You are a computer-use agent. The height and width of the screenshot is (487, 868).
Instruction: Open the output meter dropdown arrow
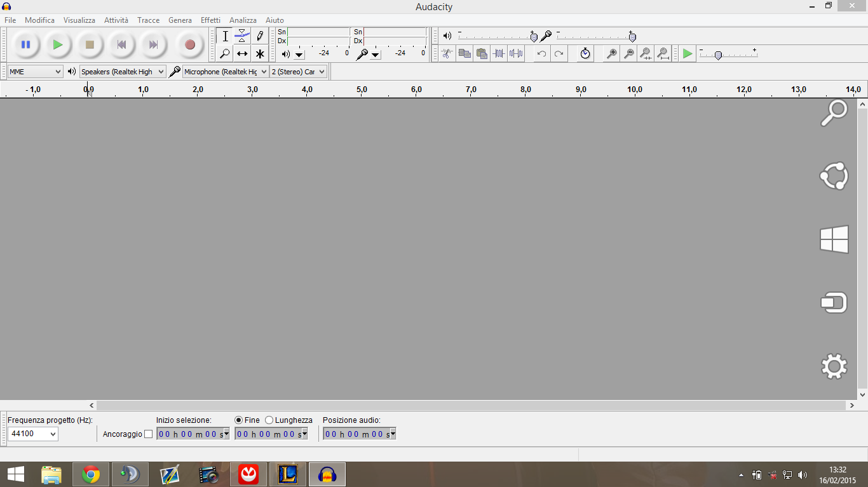click(x=299, y=55)
